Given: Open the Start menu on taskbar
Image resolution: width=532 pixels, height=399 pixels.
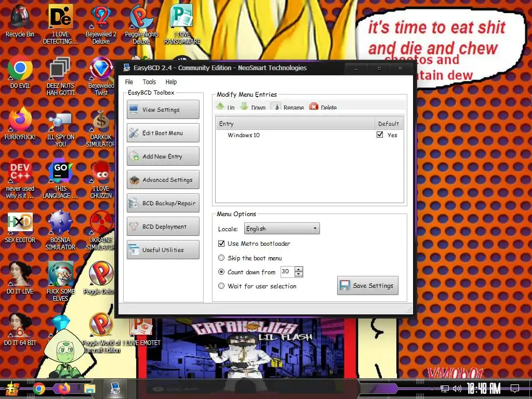Looking at the screenshot, I should coord(12,389).
